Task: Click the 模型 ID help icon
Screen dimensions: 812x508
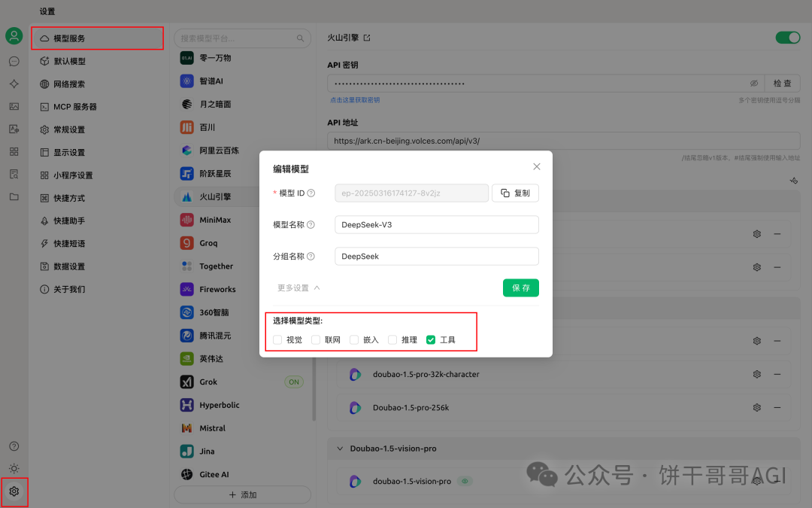Action: pyautogui.click(x=311, y=193)
